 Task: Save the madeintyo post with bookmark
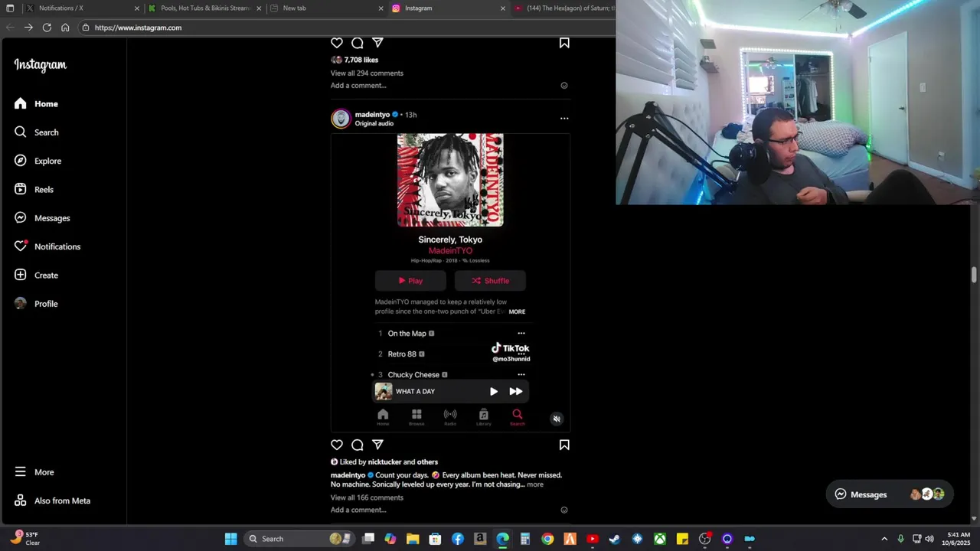[564, 445]
